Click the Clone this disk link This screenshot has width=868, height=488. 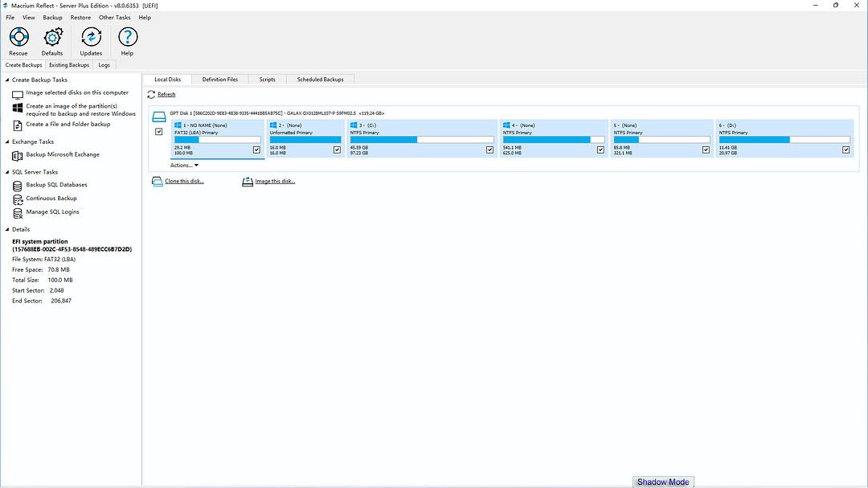(184, 181)
